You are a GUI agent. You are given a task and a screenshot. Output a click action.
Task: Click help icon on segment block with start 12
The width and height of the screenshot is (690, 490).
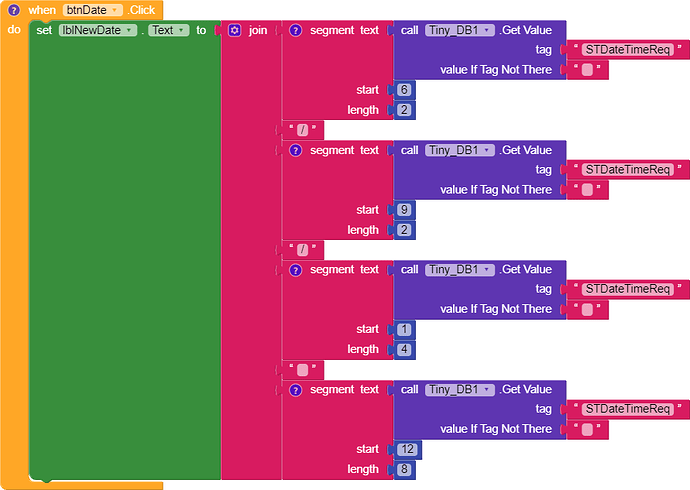[x=296, y=390]
